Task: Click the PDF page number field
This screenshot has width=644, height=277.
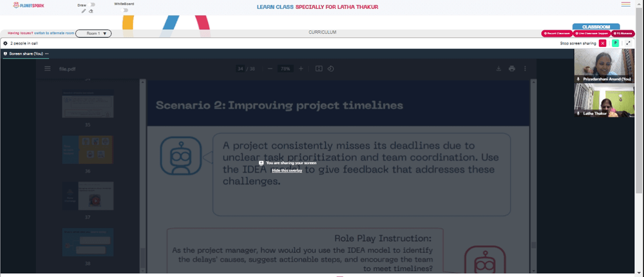Action: click(x=240, y=69)
